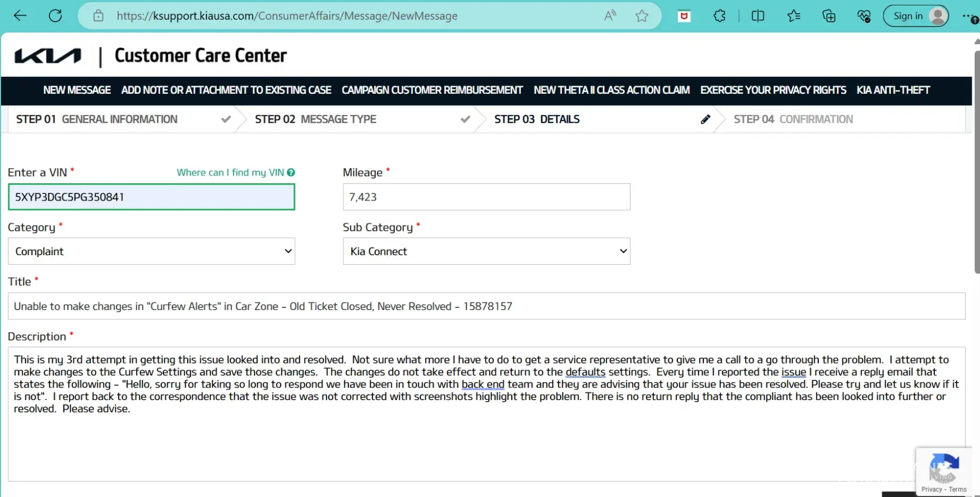The image size is (980, 497).
Task: Click into the Mileage input field
Action: (x=486, y=197)
